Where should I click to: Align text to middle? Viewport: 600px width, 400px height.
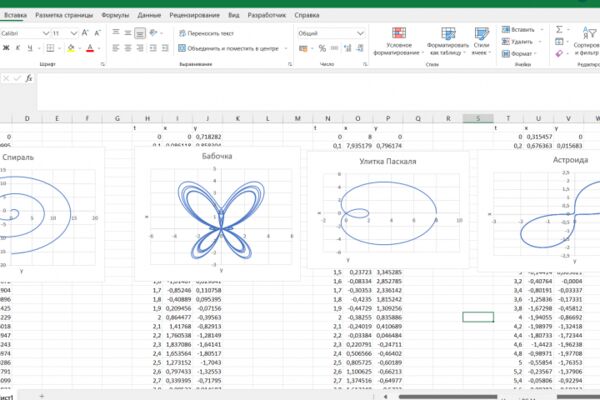(x=128, y=33)
